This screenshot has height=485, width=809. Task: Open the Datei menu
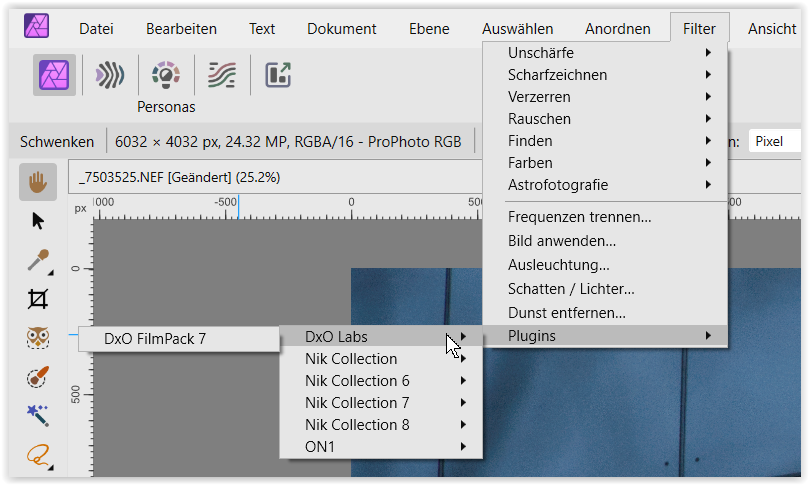click(x=96, y=29)
